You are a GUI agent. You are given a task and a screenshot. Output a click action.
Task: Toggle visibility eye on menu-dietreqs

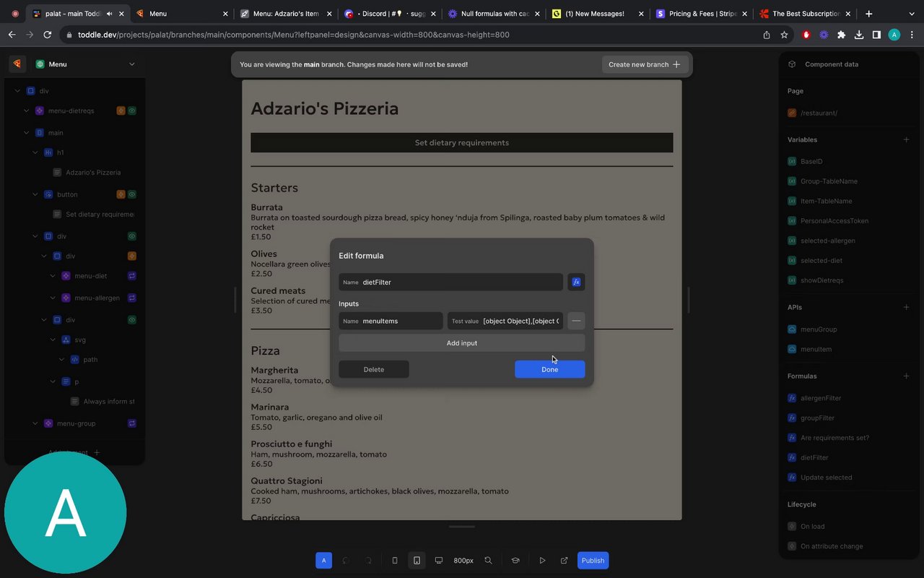click(x=132, y=111)
